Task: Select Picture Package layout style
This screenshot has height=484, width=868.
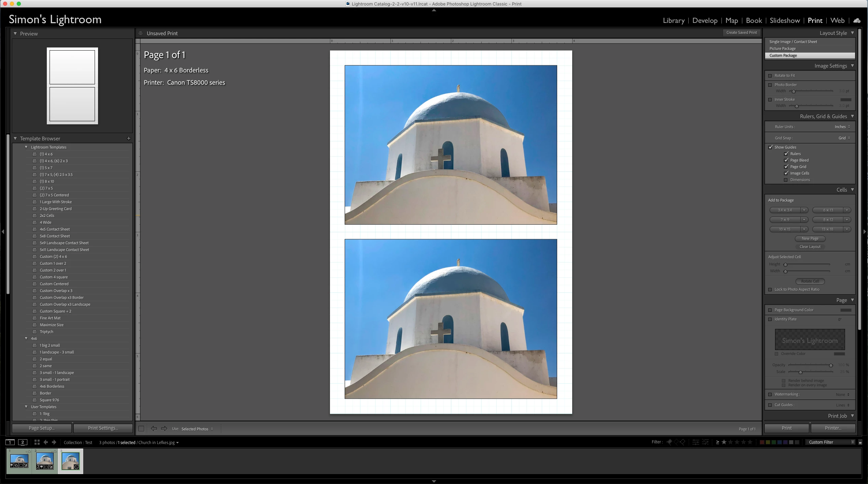Action: point(782,49)
